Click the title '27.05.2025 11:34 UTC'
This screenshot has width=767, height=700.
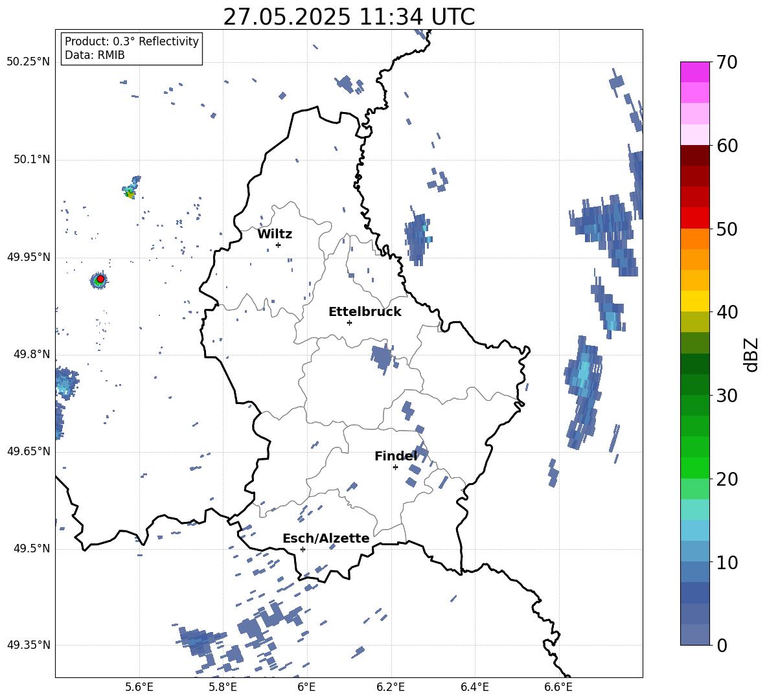(x=349, y=17)
